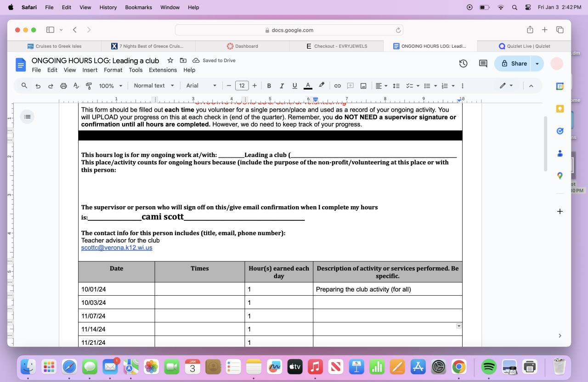Click the three-dot More toolbar options

(462, 86)
